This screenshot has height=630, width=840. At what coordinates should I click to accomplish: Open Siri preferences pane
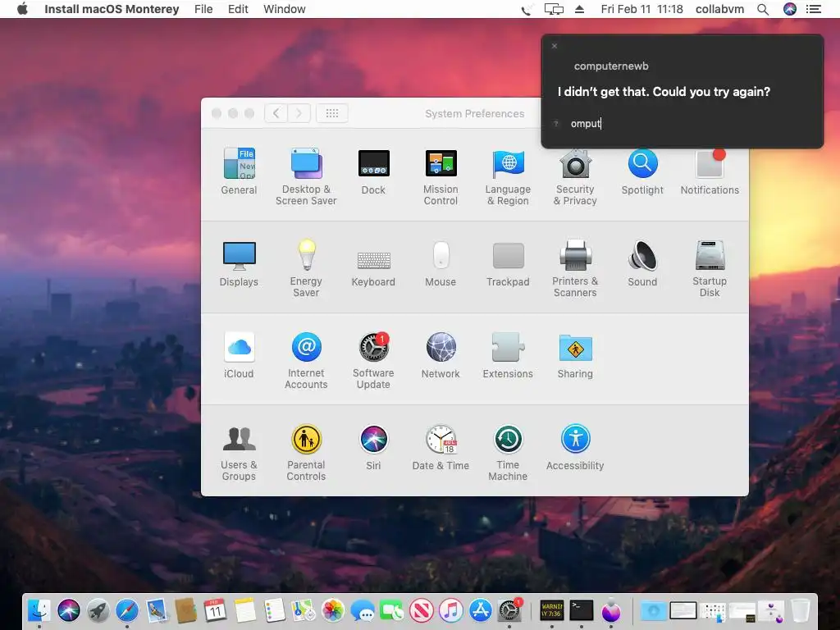pos(373,447)
